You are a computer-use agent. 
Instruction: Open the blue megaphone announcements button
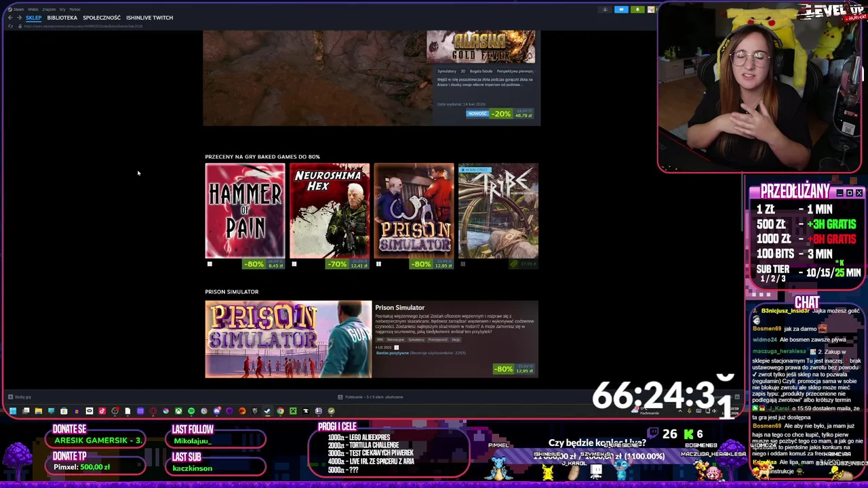coord(621,9)
